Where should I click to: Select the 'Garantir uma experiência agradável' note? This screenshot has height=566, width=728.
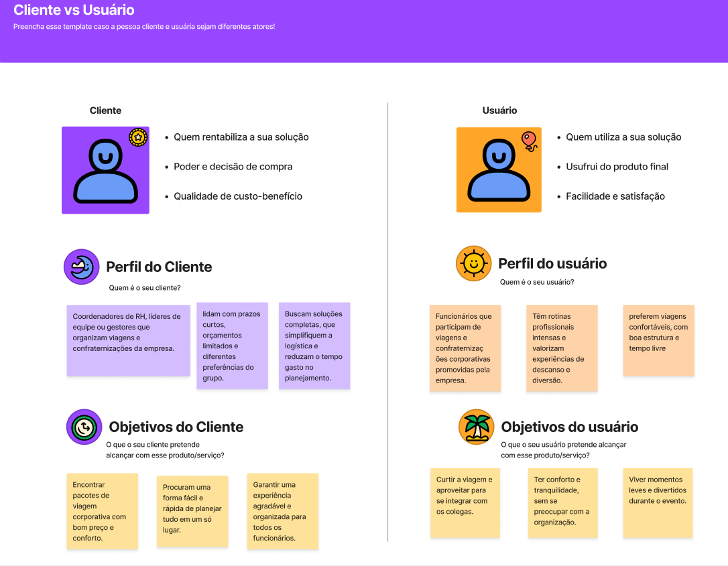[x=283, y=511]
